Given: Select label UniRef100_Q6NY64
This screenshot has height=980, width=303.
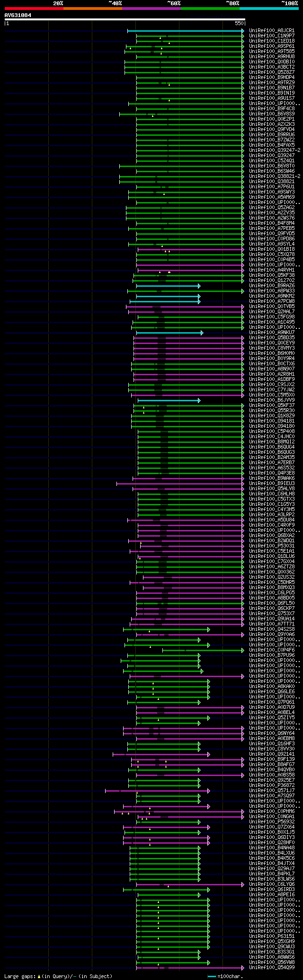Looking at the screenshot, I should coord(272,733).
